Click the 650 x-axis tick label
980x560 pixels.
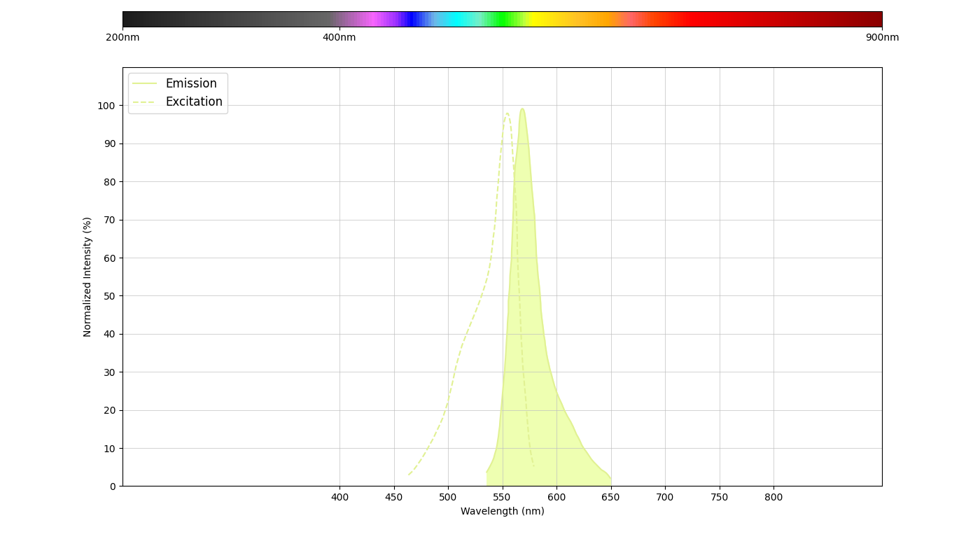[610, 497]
